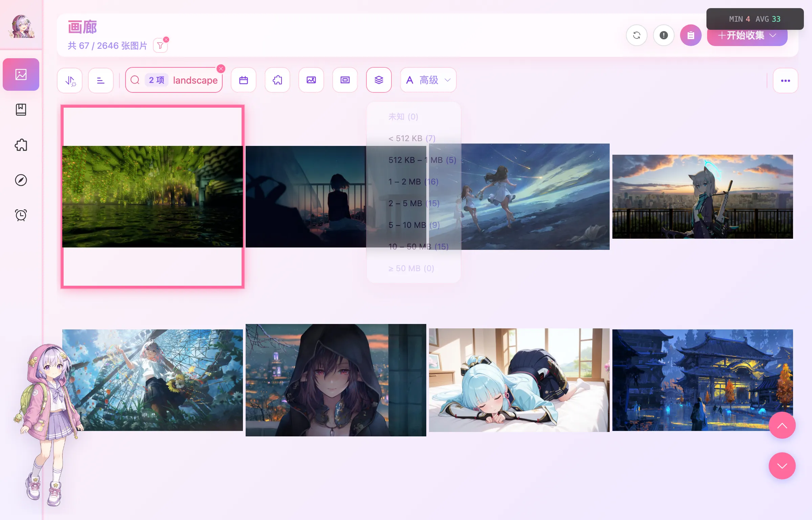The image size is (812, 520).
Task: Open the albums bookmark icon in sidebar
Action: tap(21, 110)
